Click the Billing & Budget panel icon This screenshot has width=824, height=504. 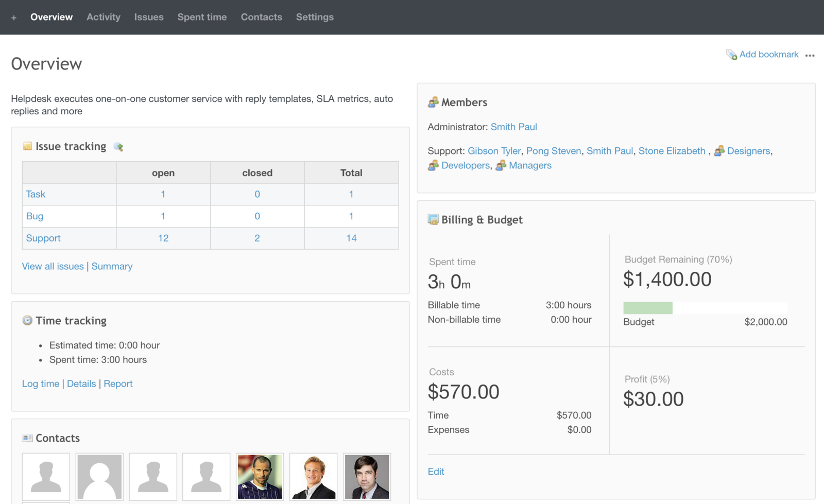pos(433,219)
